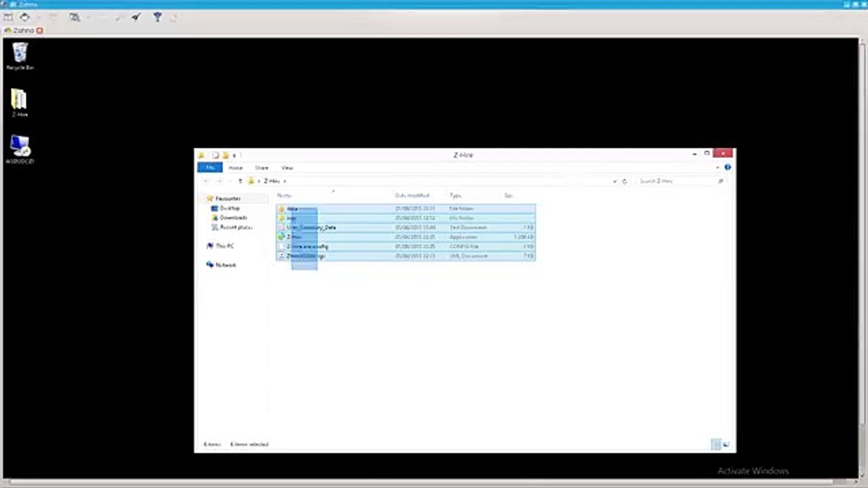The image size is (868, 488).
Task: Open the Recycle Bin desktop icon
Action: click(20, 56)
